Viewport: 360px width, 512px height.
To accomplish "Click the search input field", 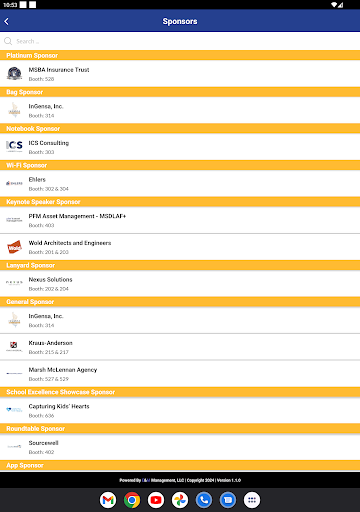I will click(x=180, y=41).
